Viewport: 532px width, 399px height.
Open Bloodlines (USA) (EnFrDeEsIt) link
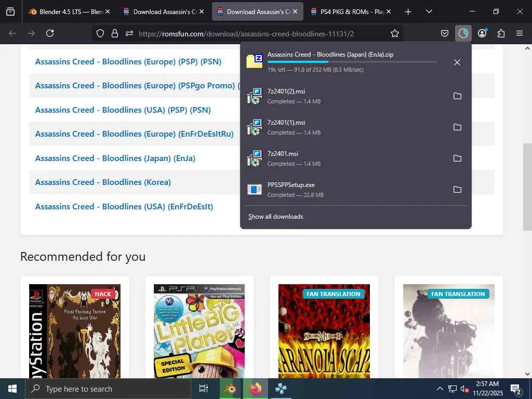point(124,207)
